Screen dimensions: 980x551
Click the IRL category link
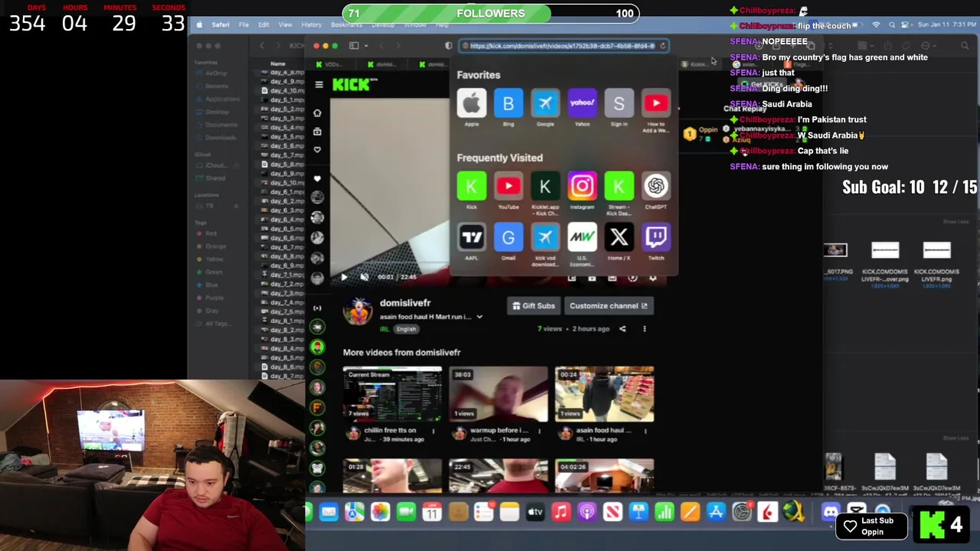pyautogui.click(x=385, y=329)
